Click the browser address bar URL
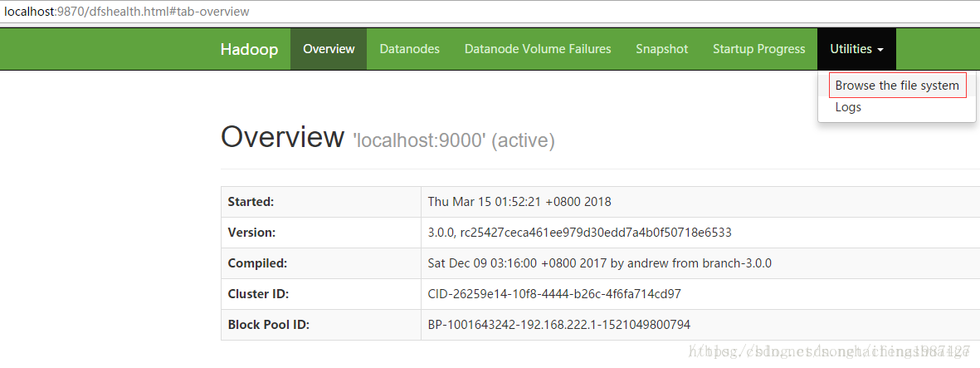 pos(127,12)
